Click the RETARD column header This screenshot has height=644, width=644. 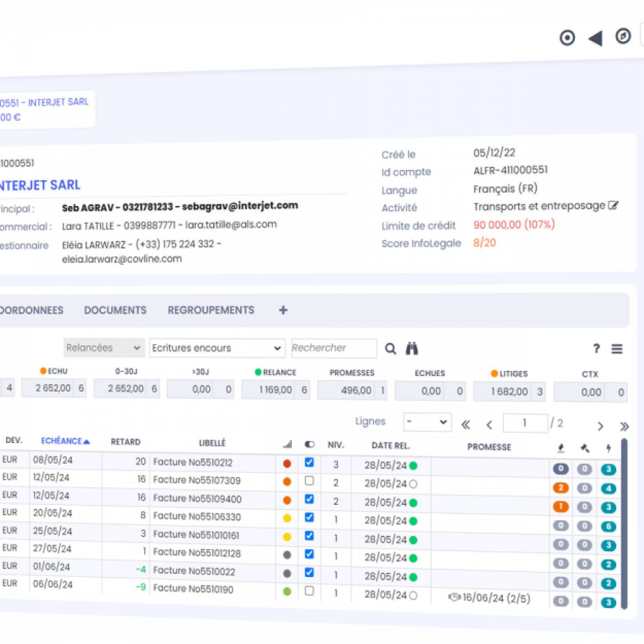[125, 442]
